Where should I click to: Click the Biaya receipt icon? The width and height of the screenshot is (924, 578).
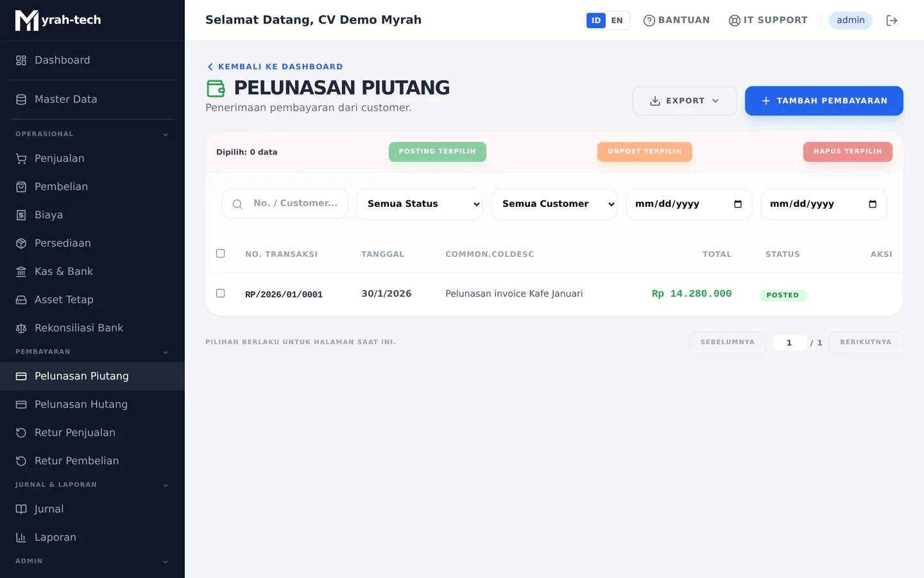(21, 215)
